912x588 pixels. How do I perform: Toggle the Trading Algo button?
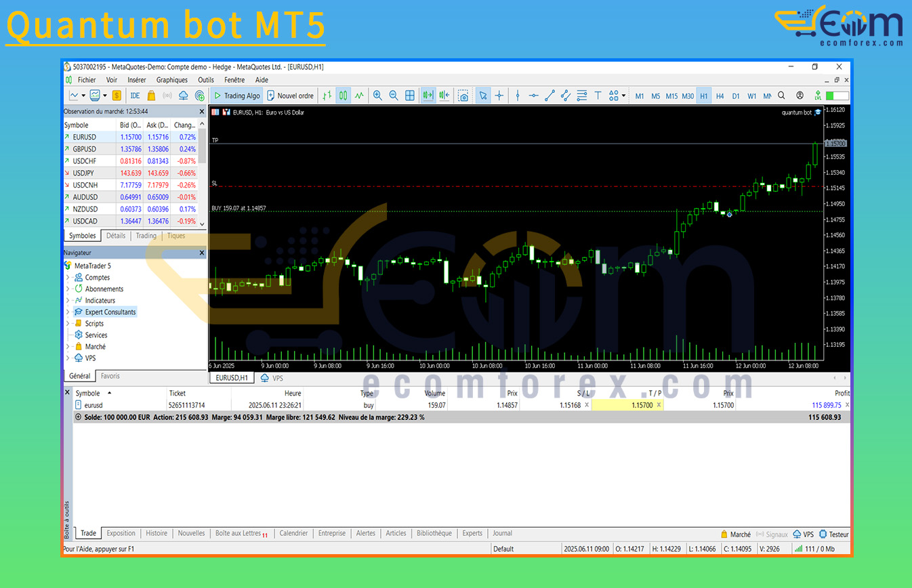coord(236,96)
